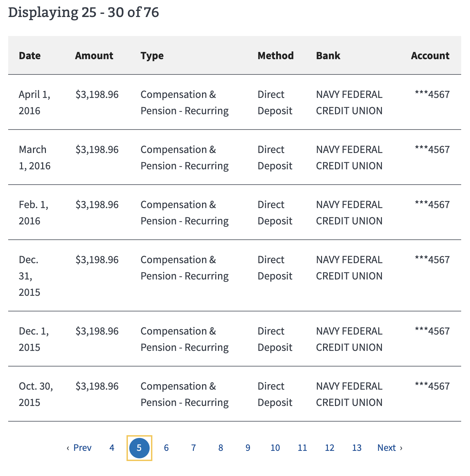Screen dimensions: 470x476
Task: Click the Bank column header
Action: [x=328, y=56]
